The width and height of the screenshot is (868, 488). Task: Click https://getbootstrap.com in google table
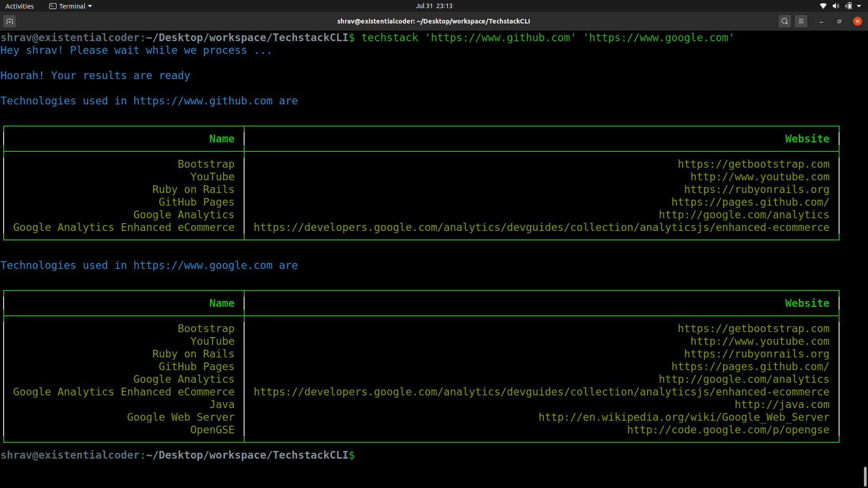pyautogui.click(x=754, y=329)
